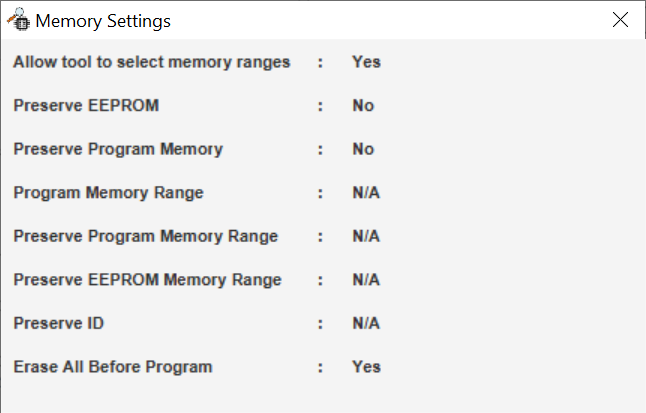Close the Memory Settings dialog

click(x=620, y=20)
